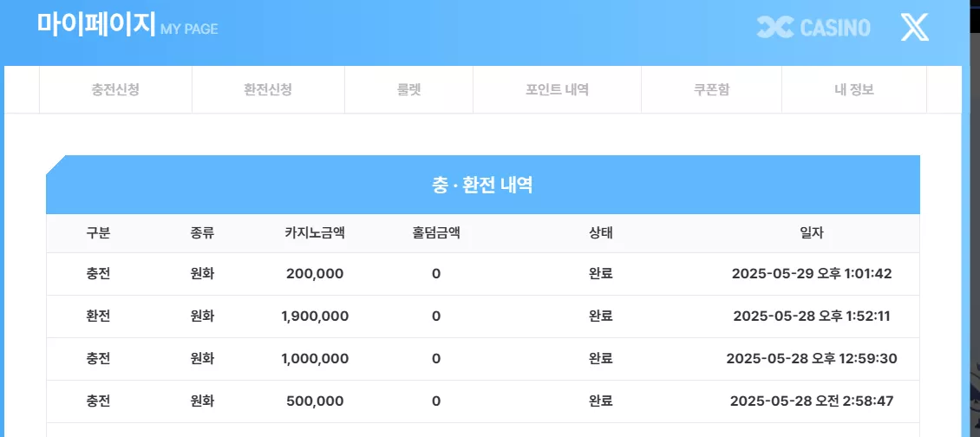Click the 종류 column header

202,234
